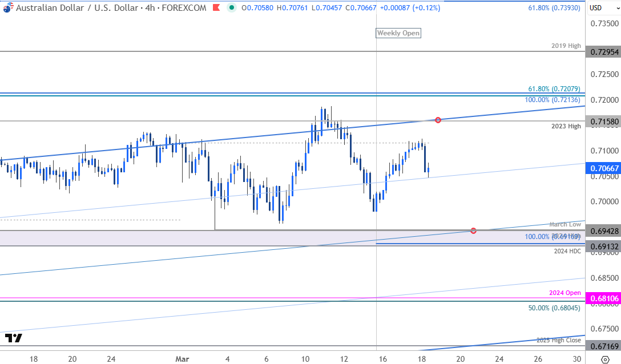Click the H0.70761 high value in header
Viewport: 621px width, 364px height.
click(292, 7)
